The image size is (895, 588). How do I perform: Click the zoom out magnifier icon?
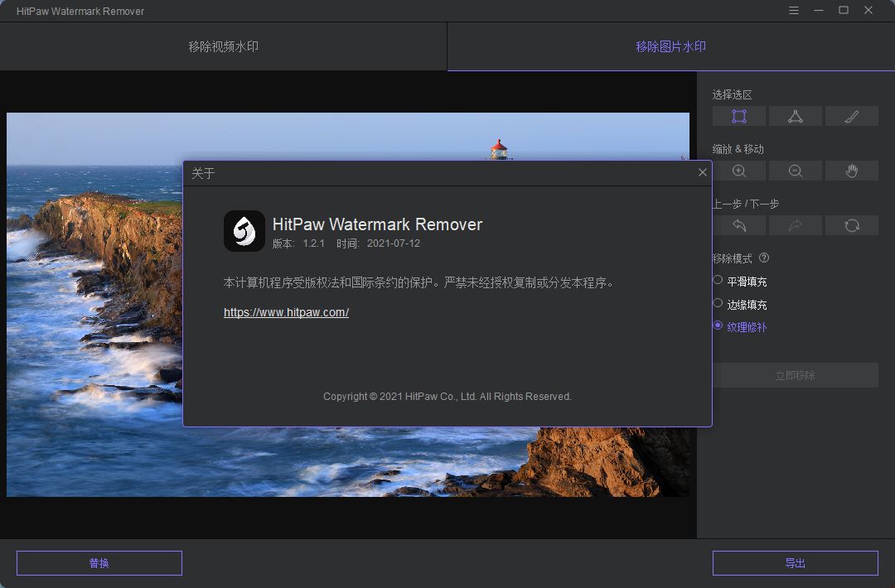pos(795,171)
